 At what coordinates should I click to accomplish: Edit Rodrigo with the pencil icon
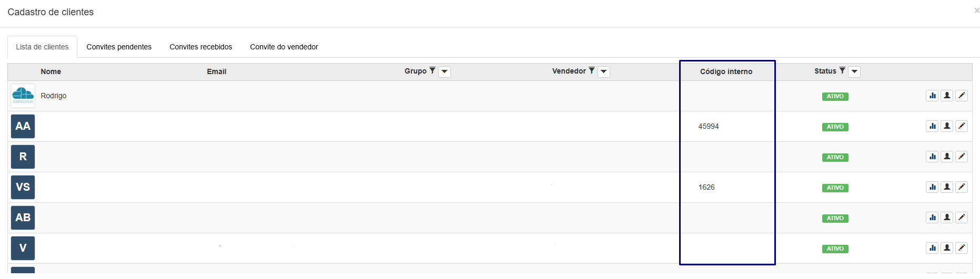pyautogui.click(x=962, y=96)
